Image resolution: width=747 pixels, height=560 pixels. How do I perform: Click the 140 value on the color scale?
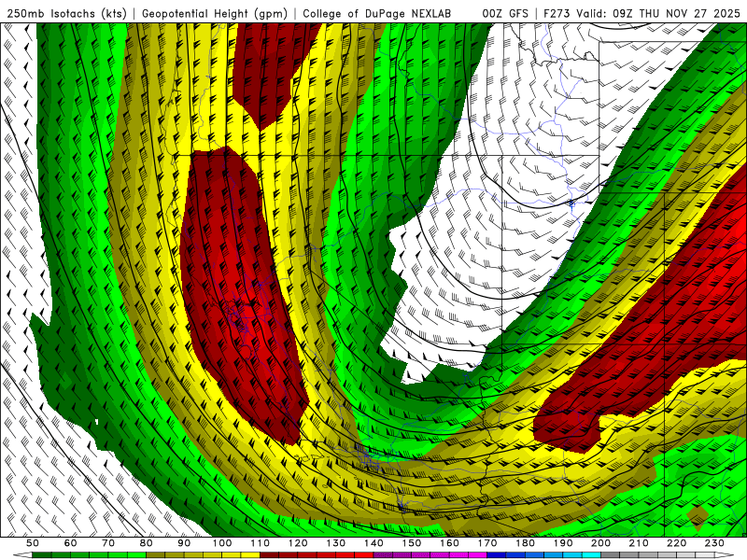tap(373, 543)
